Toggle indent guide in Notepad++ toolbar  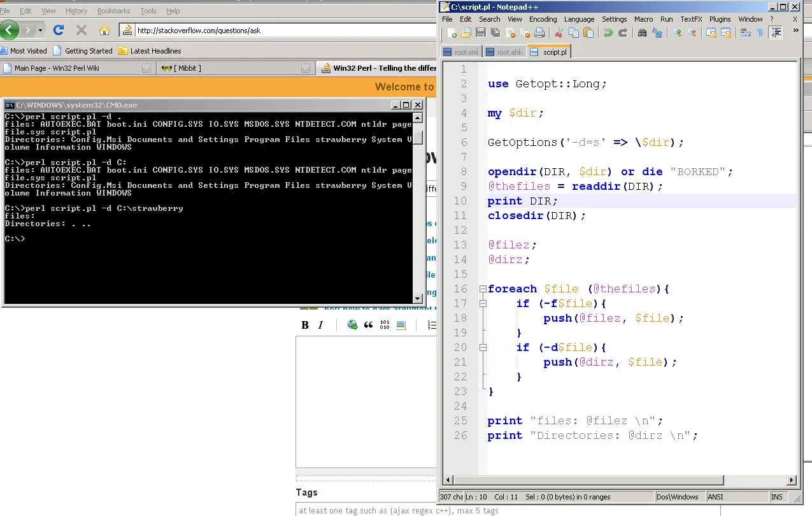[x=776, y=32]
